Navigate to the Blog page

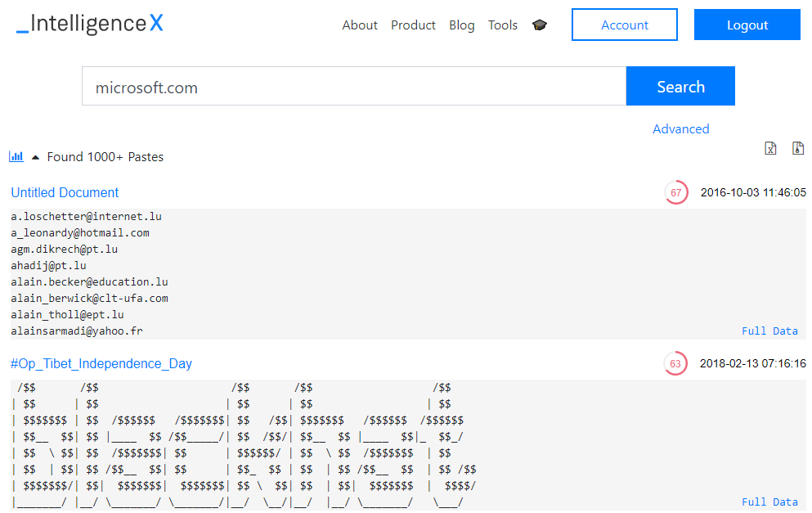(462, 25)
